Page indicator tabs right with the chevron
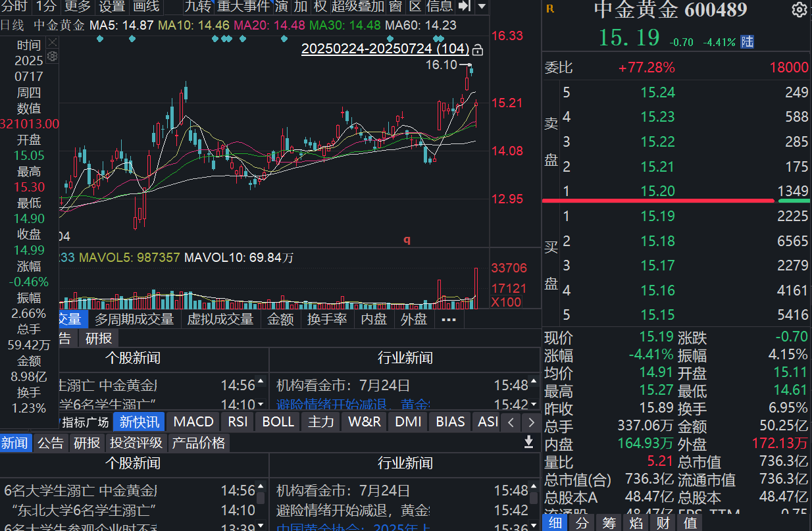 (x=530, y=422)
